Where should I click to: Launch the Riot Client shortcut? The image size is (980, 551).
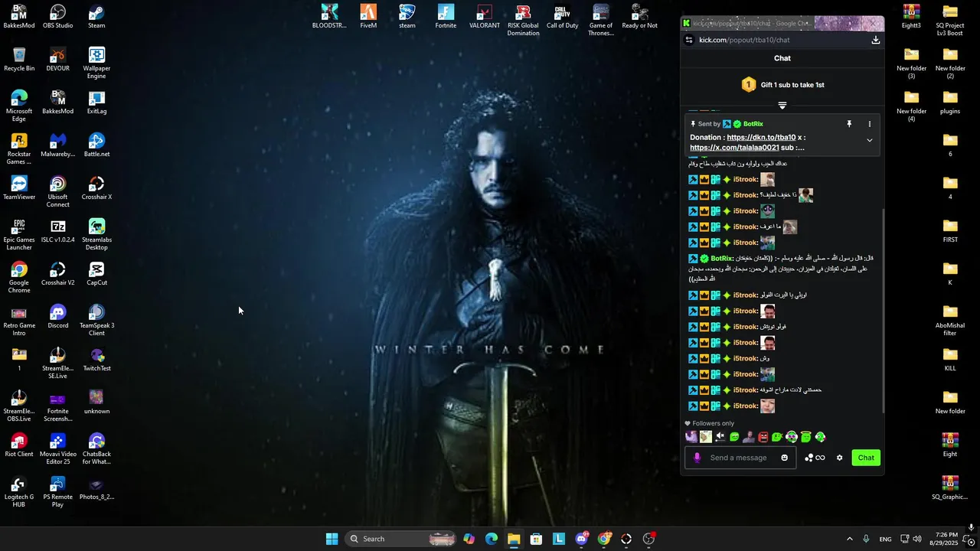point(19,445)
